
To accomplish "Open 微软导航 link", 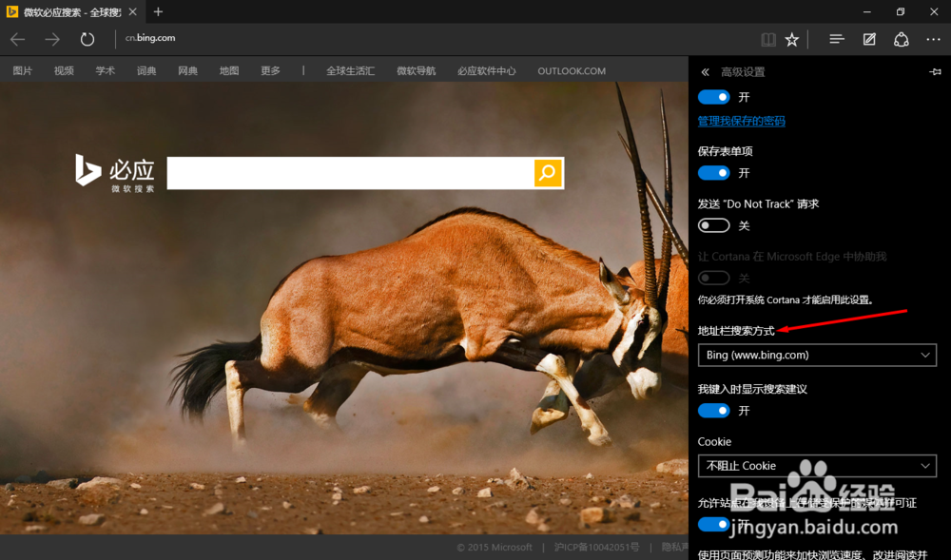I will point(417,71).
